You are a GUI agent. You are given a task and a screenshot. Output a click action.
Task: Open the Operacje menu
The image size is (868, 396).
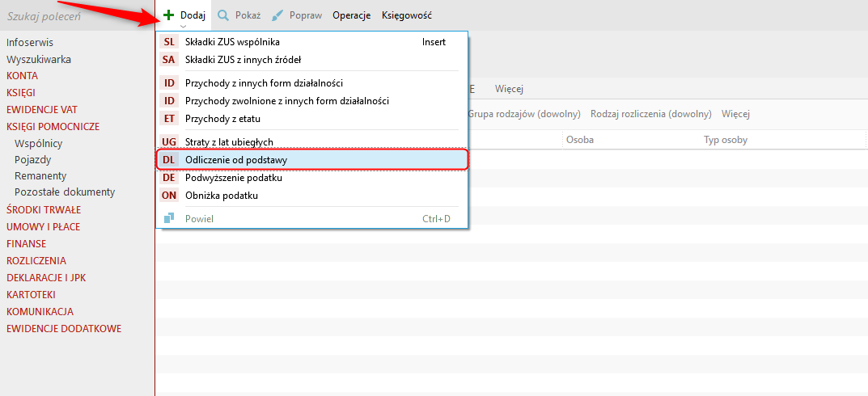tap(352, 15)
